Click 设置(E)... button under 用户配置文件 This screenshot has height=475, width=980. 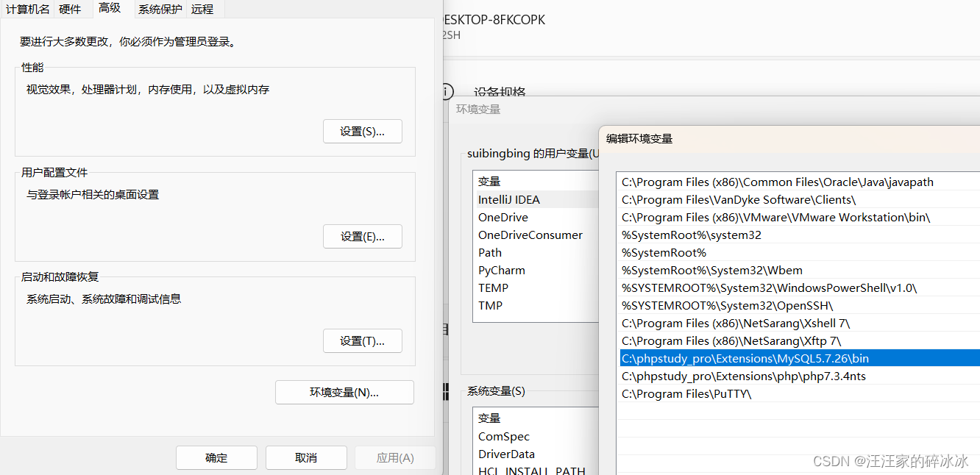coord(363,236)
